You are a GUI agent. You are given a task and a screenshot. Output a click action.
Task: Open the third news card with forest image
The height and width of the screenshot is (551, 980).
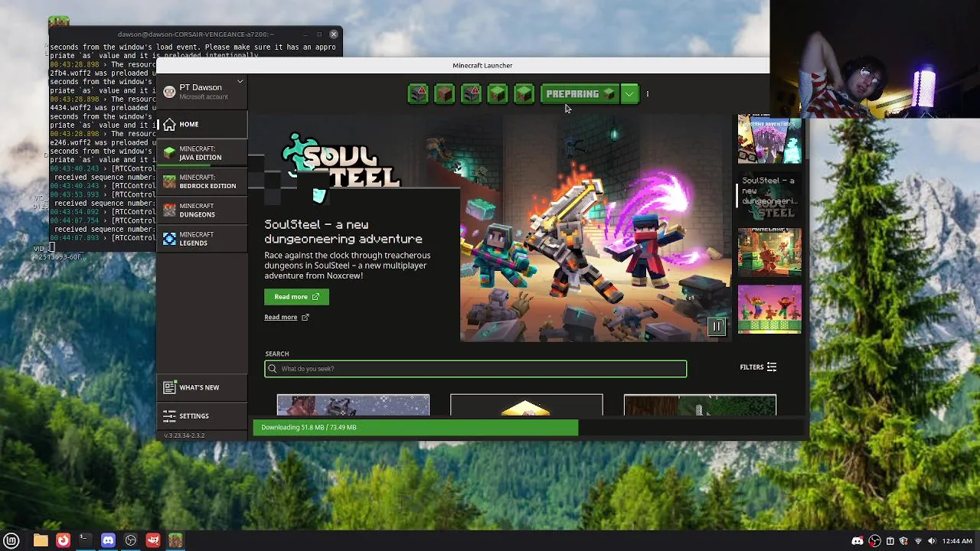pyautogui.click(x=700, y=406)
